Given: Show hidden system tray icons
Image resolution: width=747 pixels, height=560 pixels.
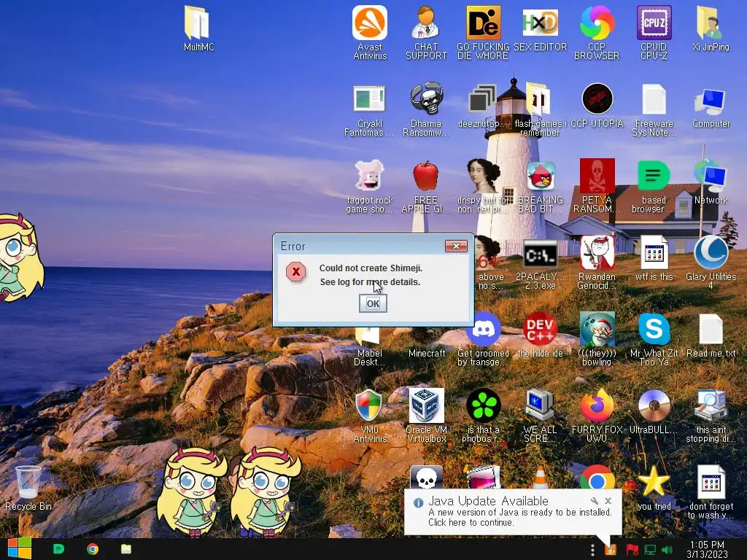Looking at the screenshot, I should point(592,550).
